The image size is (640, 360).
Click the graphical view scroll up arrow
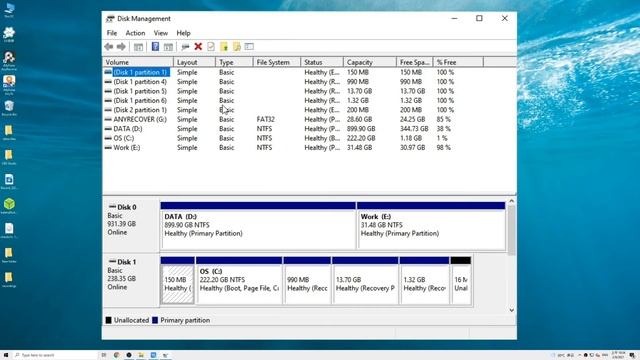click(x=511, y=201)
